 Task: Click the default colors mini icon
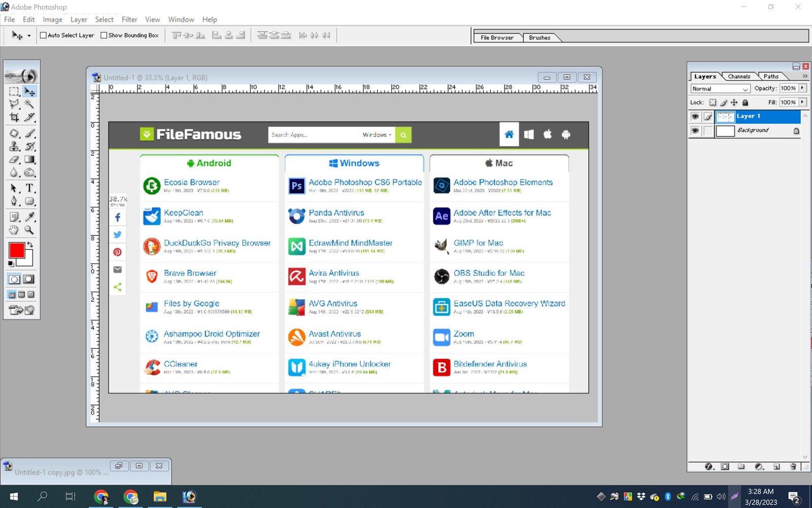coord(11,264)
